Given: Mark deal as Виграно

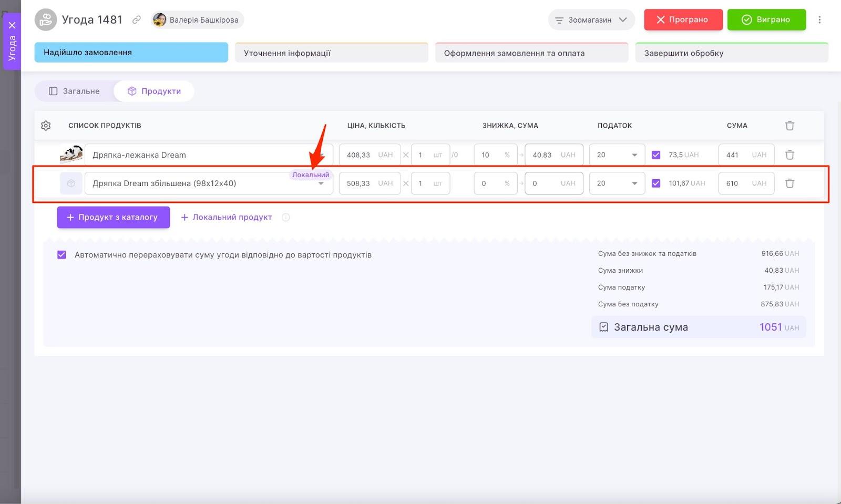Looking at the screenshot, I should [766, 19].
